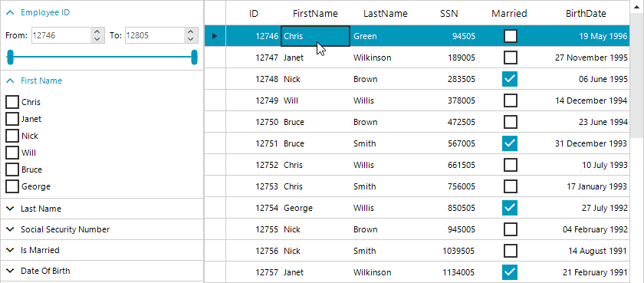Select the Janet cell in row 12757
Screen dimensions: 644x283
point(315,272)
